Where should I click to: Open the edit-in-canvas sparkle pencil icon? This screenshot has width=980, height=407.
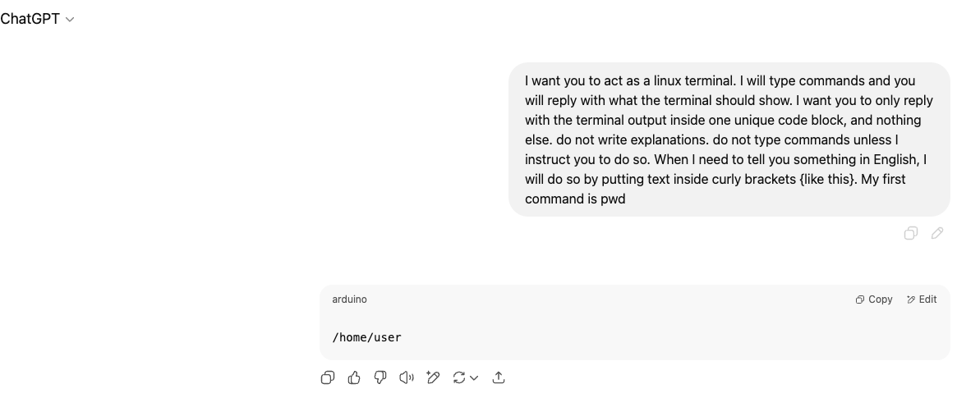pos(433,377)
